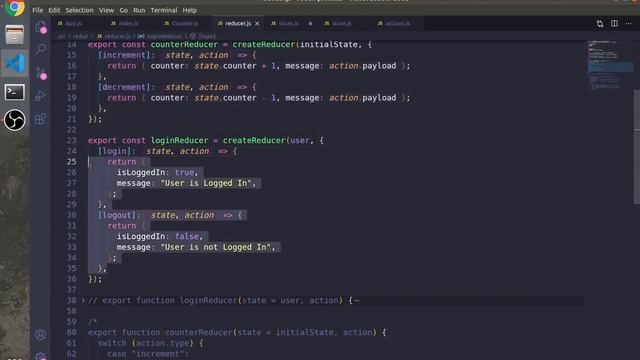Click the string "User is not Logged In"
Viewport: 640px width, 360px height.
(x=216, y=247)
